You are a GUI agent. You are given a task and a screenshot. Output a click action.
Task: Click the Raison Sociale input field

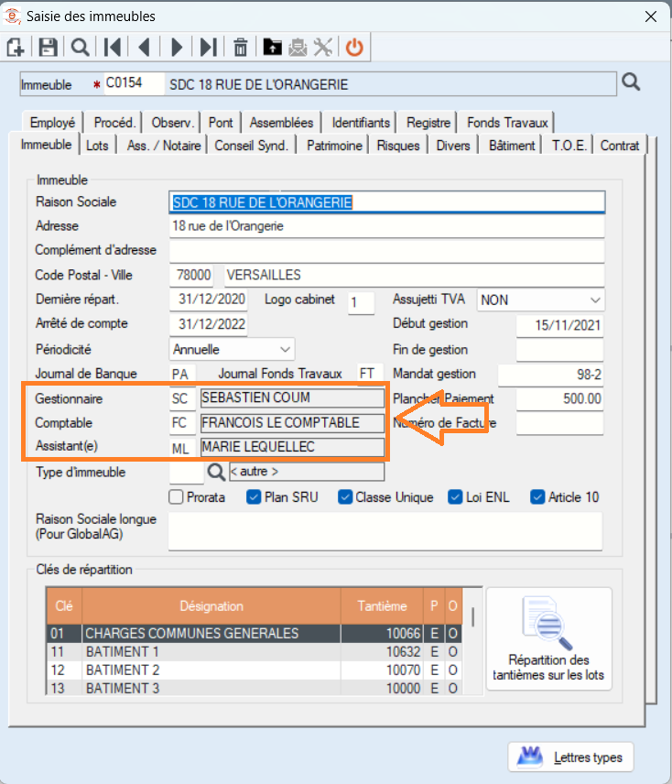pyautogui.click(x=386, y=202)
